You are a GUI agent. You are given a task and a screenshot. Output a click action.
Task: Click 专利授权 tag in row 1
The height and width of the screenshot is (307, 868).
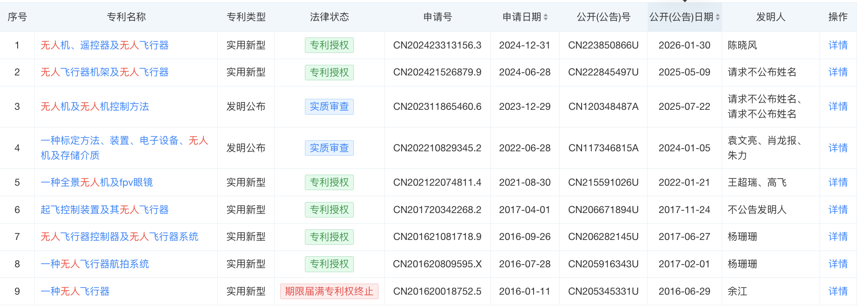pos(329,45)
